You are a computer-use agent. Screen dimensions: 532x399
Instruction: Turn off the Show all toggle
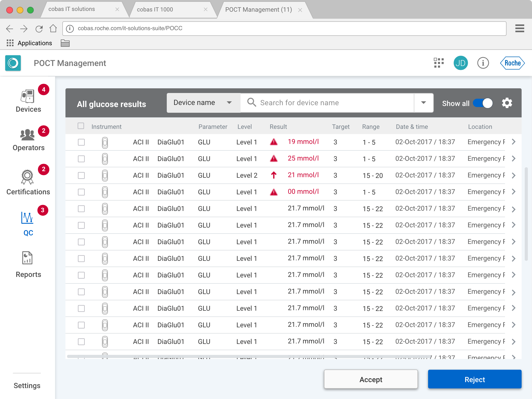click(x=483, y=103)
